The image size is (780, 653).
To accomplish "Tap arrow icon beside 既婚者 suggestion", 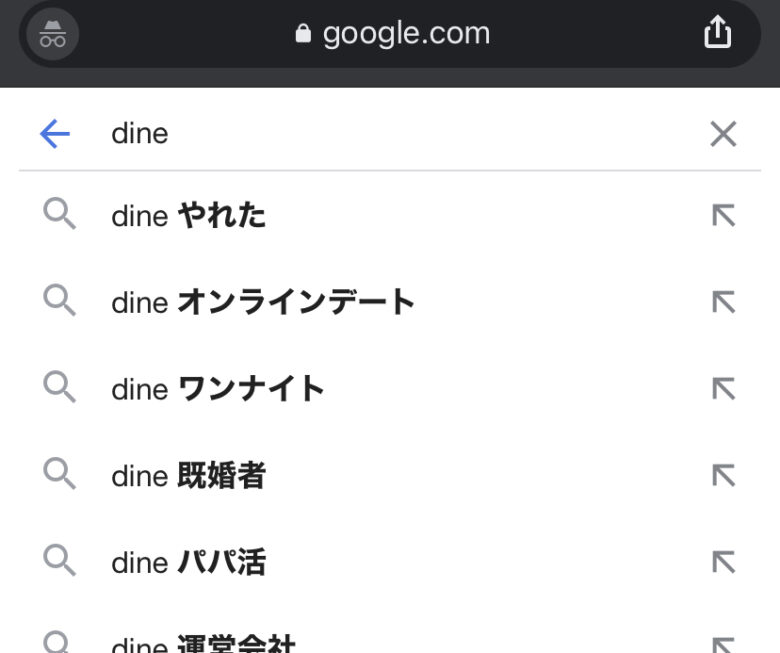I will tap(722, 475).
